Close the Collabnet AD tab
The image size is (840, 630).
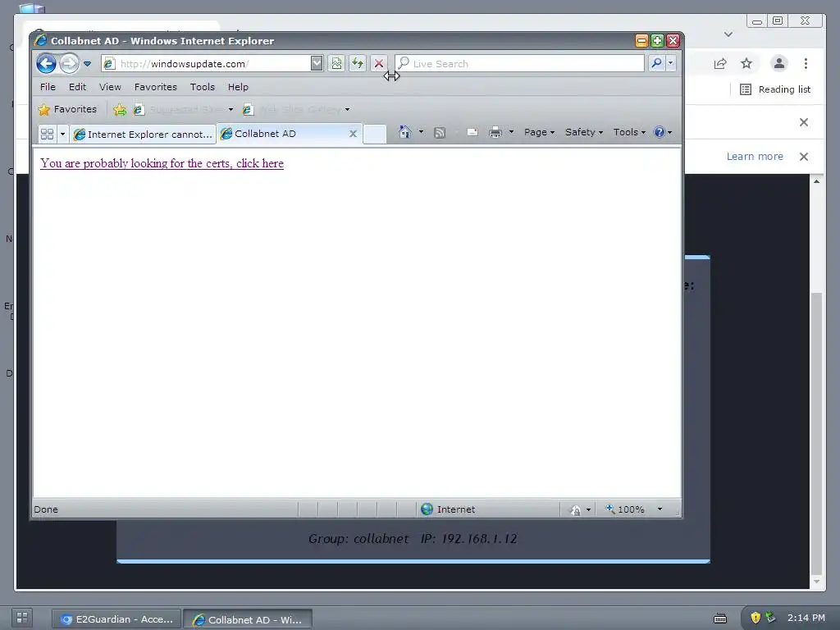pos(353,134)
